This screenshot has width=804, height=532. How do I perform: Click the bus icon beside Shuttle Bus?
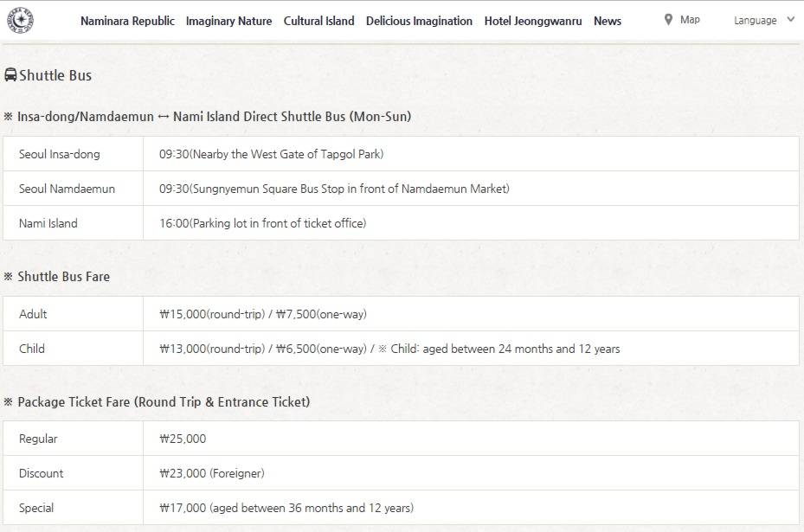pos(10,75)
